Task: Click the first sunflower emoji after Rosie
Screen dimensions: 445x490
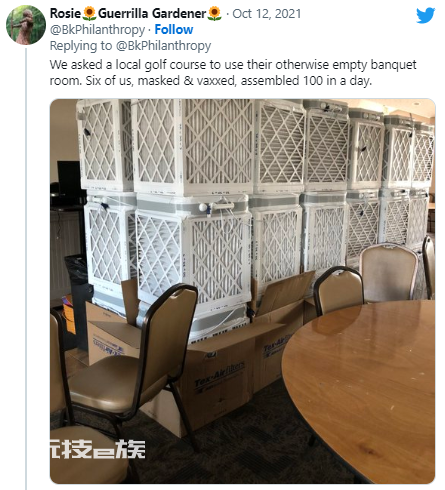Action: click(89, 14)
